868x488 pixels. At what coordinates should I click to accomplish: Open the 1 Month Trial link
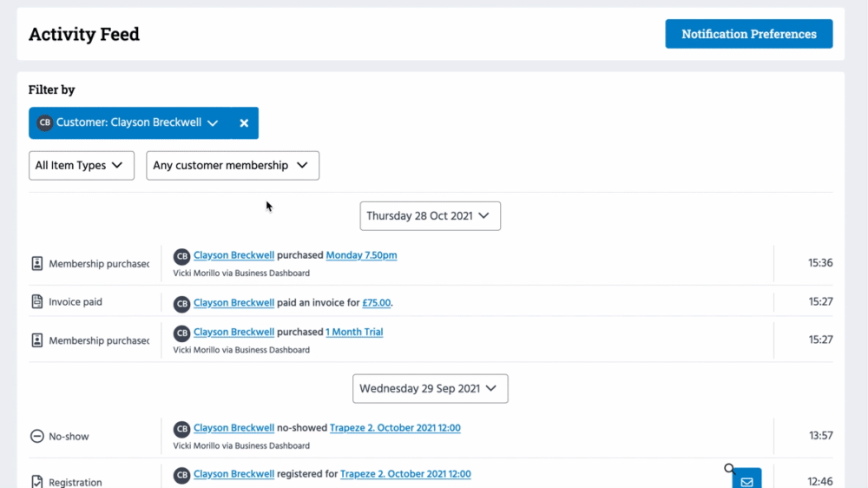(x=354, y=332)
